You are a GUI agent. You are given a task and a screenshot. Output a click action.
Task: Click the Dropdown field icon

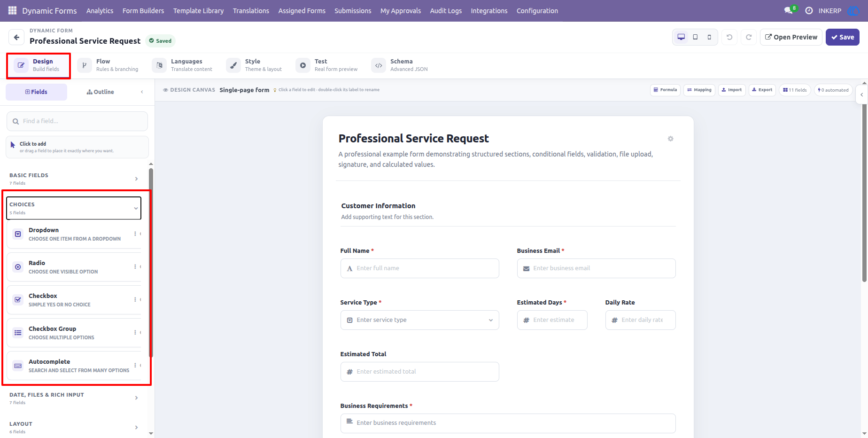[18, 234]
